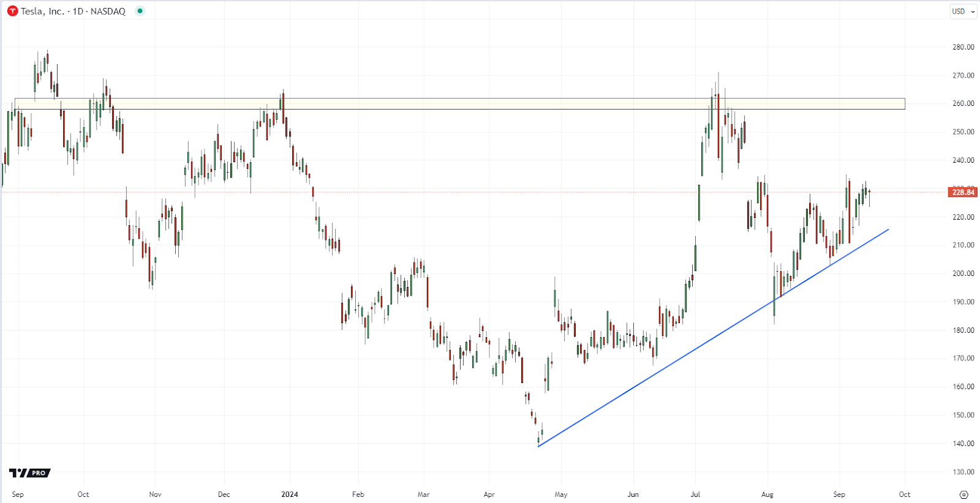
Task: Click the 130.00 price axis label
Action: coord(963,472)
